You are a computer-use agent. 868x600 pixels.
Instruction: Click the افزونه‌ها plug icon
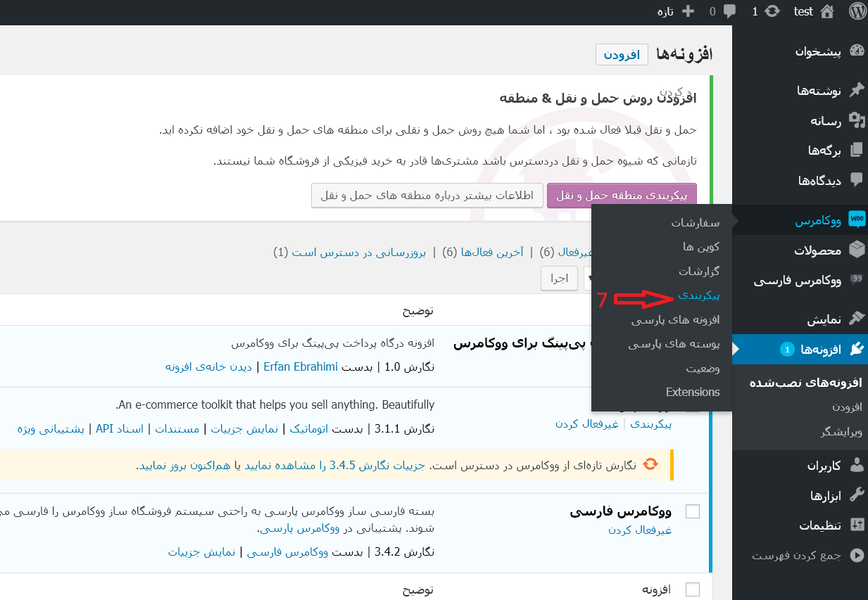click(856, 349)
